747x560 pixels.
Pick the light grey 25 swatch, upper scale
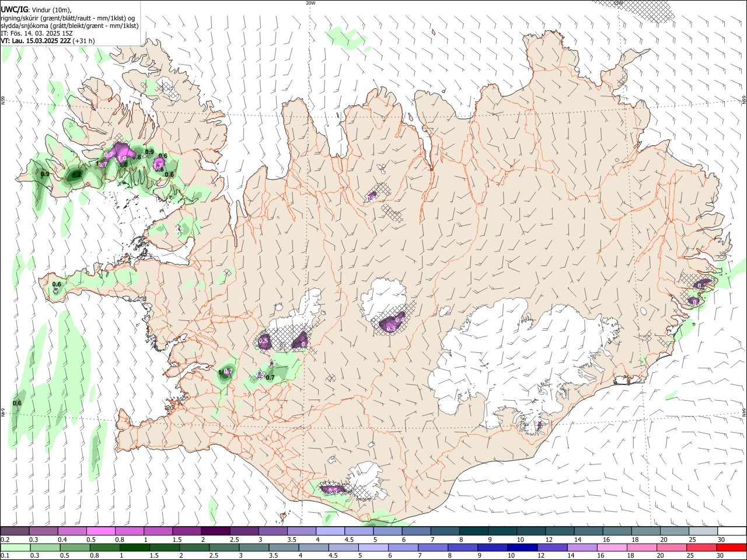(x=703, y=531)
